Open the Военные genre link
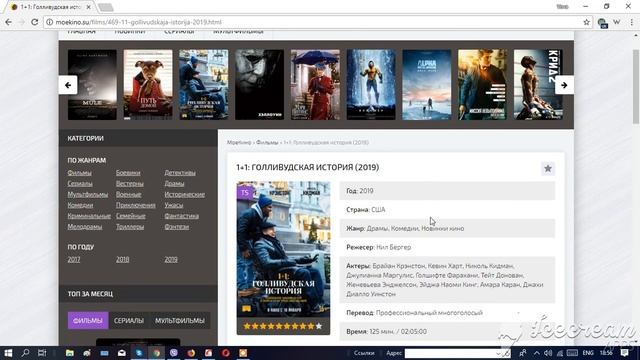640x360 pixels. (x=128, y=194)
